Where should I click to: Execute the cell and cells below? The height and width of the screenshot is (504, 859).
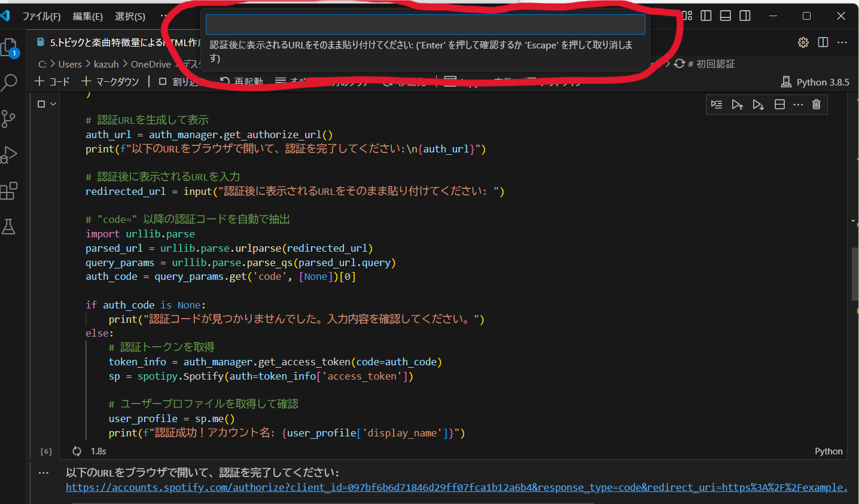pos(759,104)
